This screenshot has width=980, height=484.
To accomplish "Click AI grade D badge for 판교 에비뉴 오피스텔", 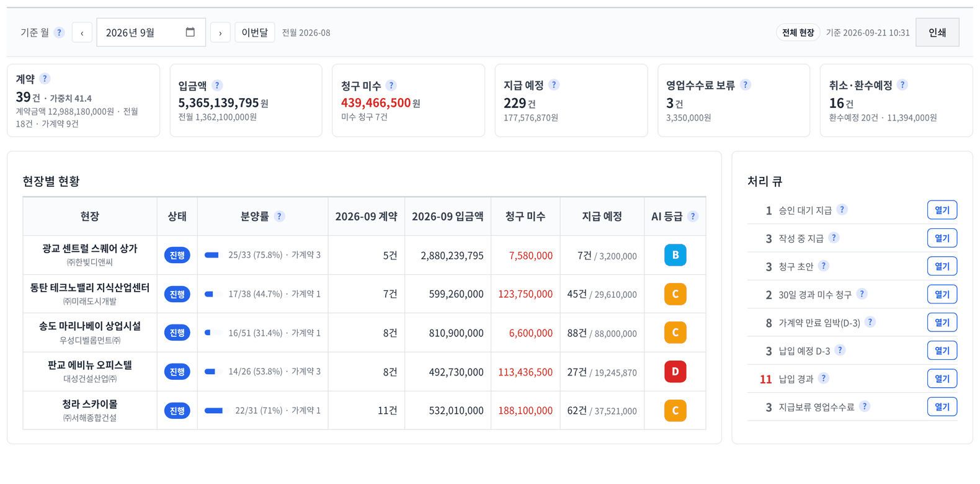I will [x=675, y=372].
